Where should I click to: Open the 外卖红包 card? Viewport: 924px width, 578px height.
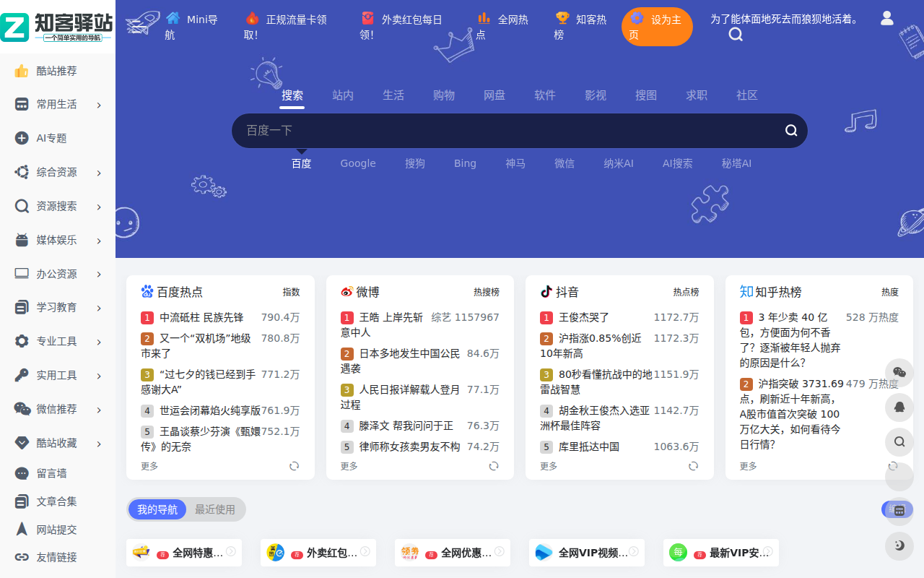tap(318, 553)
